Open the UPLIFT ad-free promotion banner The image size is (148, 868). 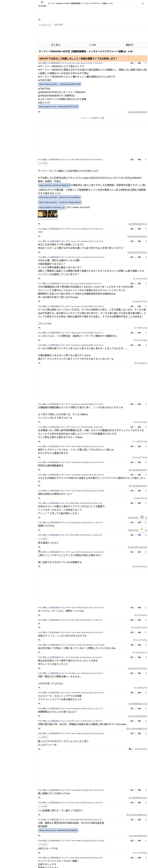click(92, 59)
